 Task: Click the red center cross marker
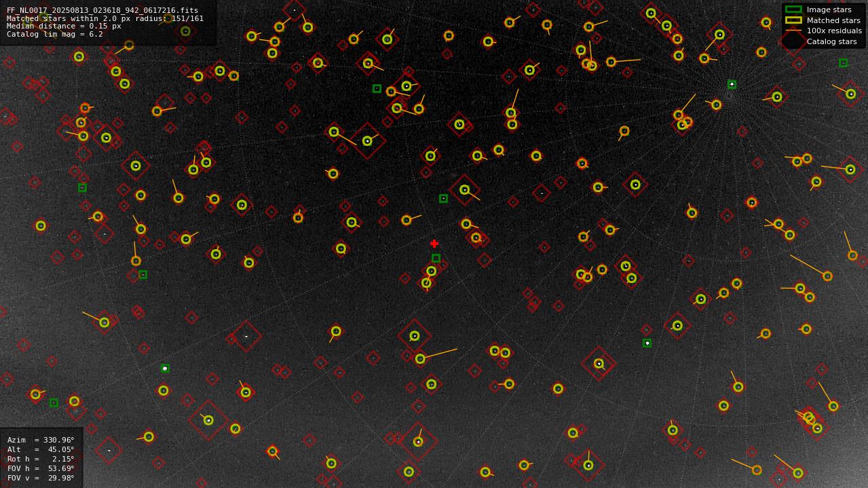pos(434,244)
